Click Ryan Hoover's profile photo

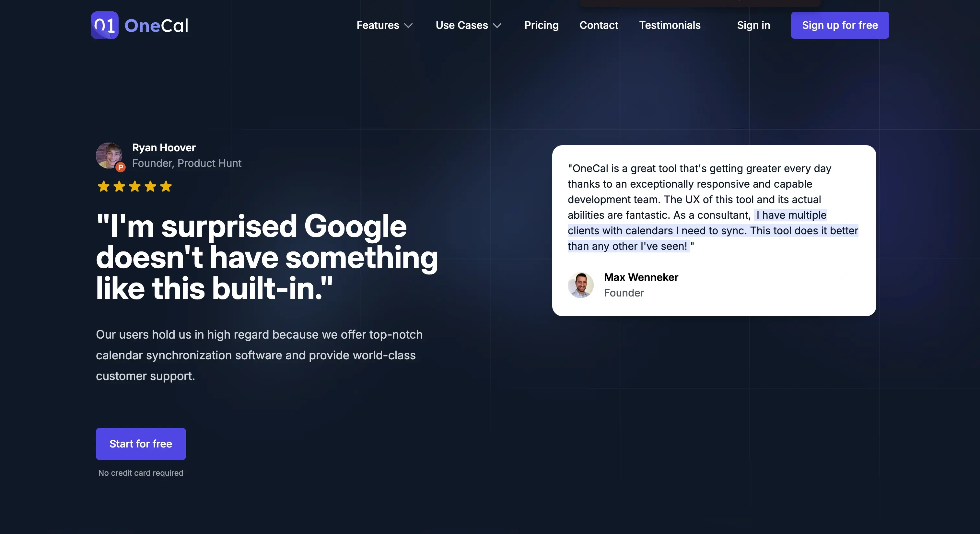tap(109, 155)
